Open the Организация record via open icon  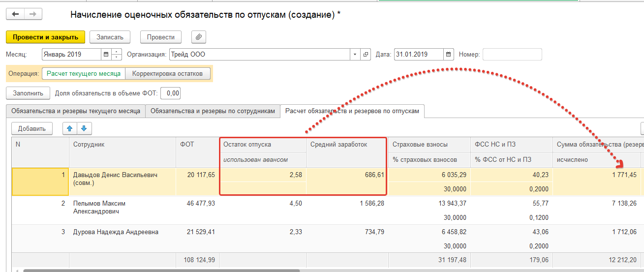click(x=366, y=55)
